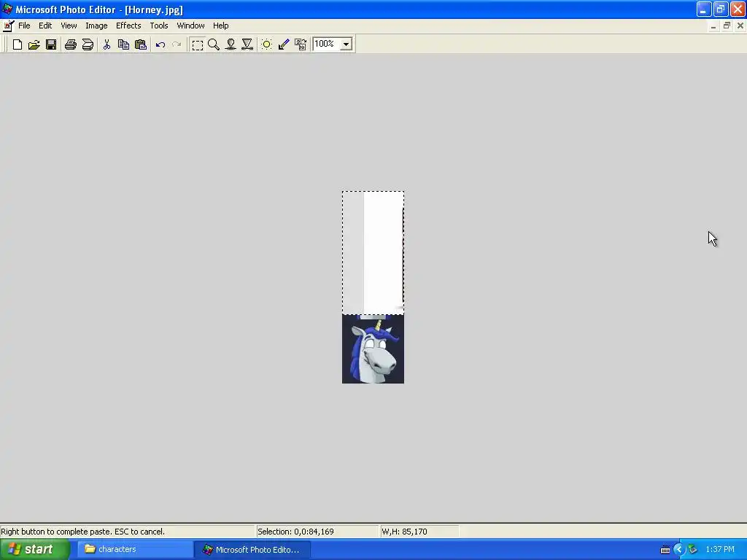747x560 pixels.
Task: Click the greyed Redo arrow icon
Action: [x=177, y=44]
